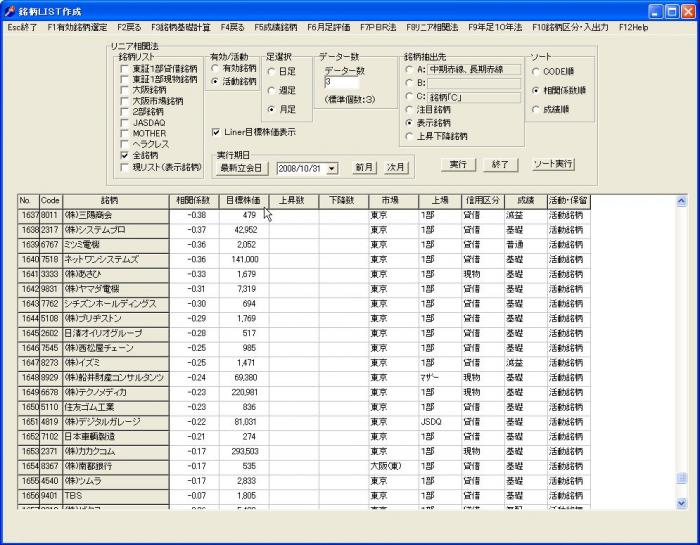The image size is (700, 545).
Task: Enable the ヘラクレス checkbox
Action: (x=125, y=144)
